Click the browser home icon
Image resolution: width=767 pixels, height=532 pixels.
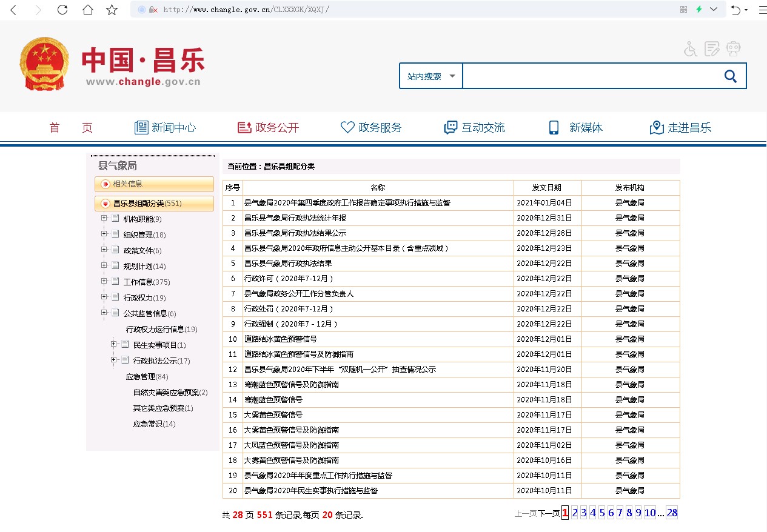[x=88, y=10]
